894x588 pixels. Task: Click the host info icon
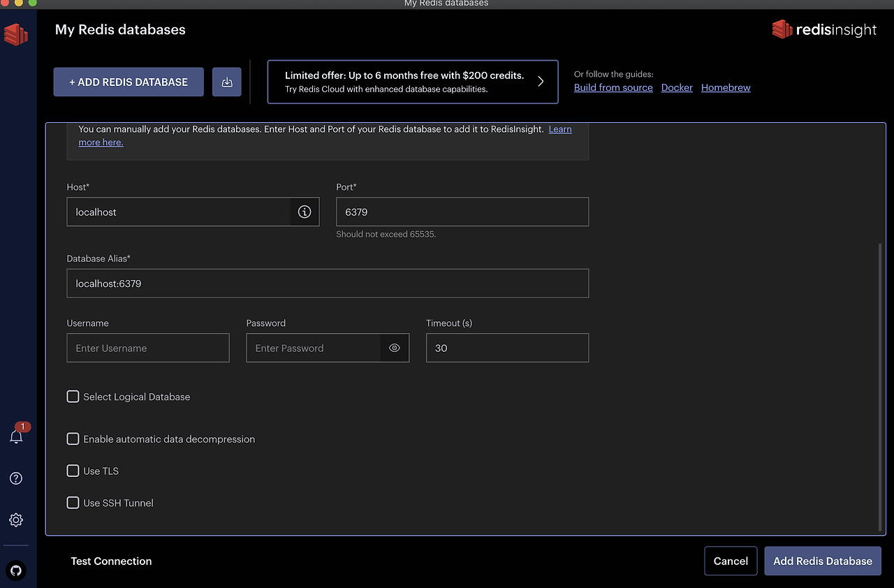coord(305,212)
